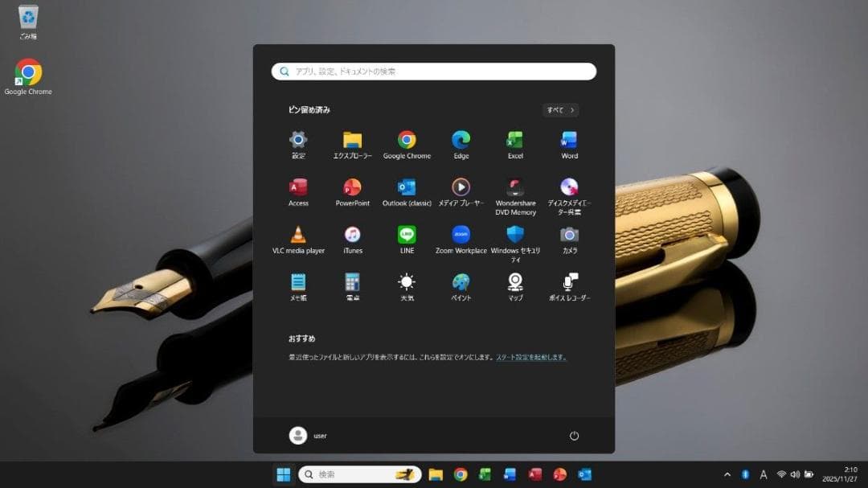Open the 設定 settings app
868x488 pixels.
click(298, 143)
